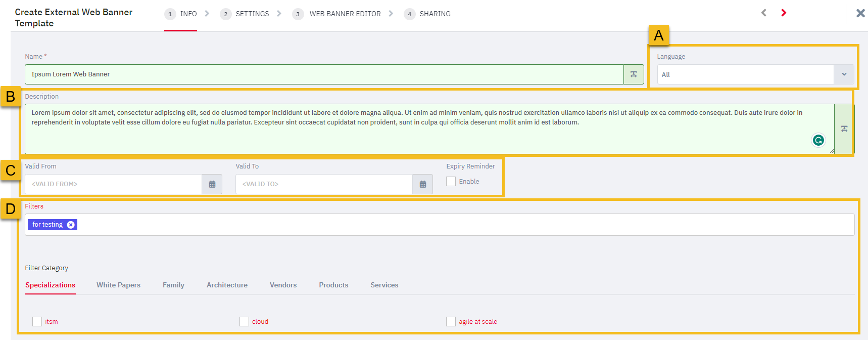The height and width of the screenshot is (340, 868).
Task: Click the chevron after WEB BANNER EDITOR
Action: tap(391, 14)
